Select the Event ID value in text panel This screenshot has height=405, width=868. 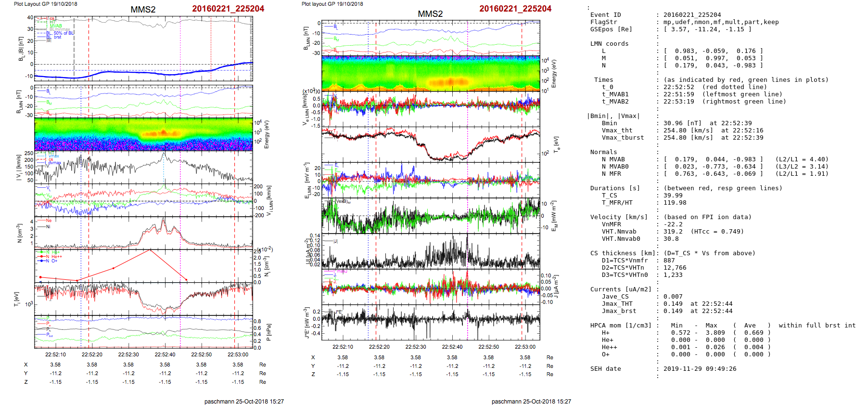click(x=692, y=15)
